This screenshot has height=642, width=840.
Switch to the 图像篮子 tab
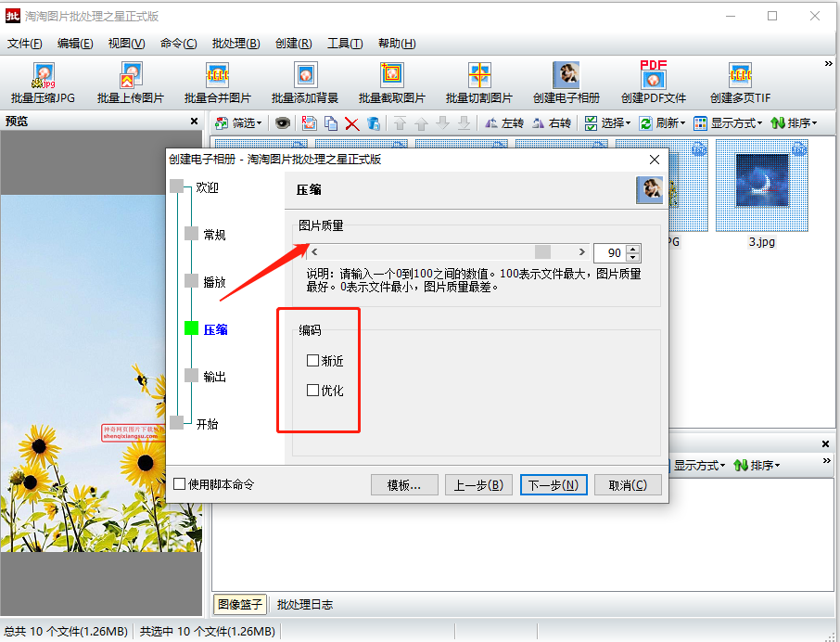[240, 605]
